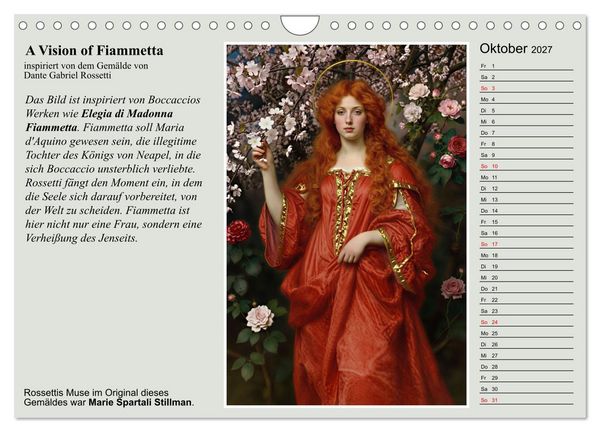The width and height of the screenshot is (600, 432).
Task: Click calendar row 'Di 26'
Action: coord(527,344)
